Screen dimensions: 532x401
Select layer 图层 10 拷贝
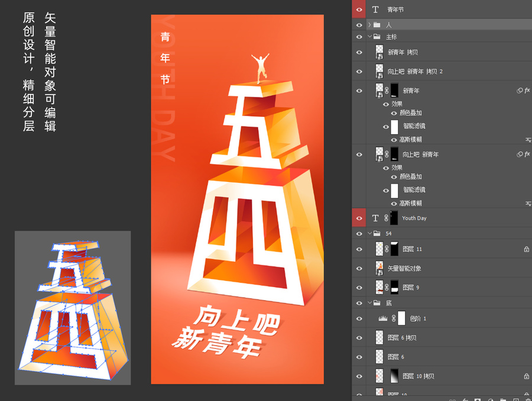click(x=419, y=376)
